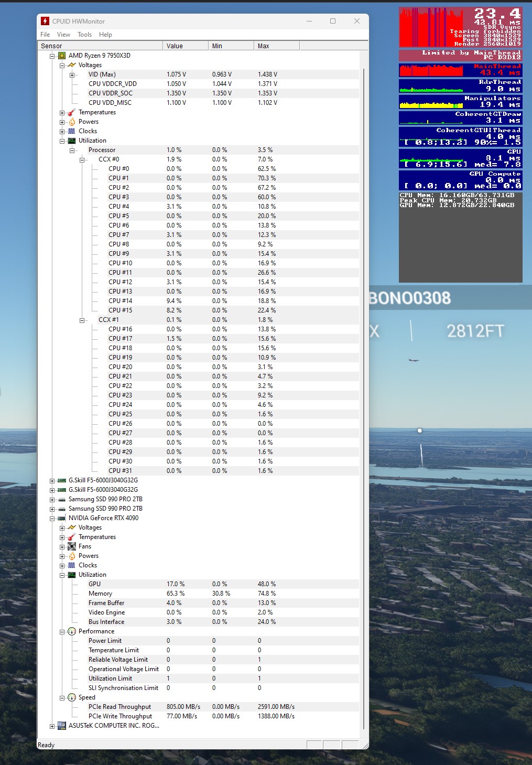Click the ASUSTeK motherboard icon
Image resolution: width=532 pixels, height=765 pixels.
61,726
